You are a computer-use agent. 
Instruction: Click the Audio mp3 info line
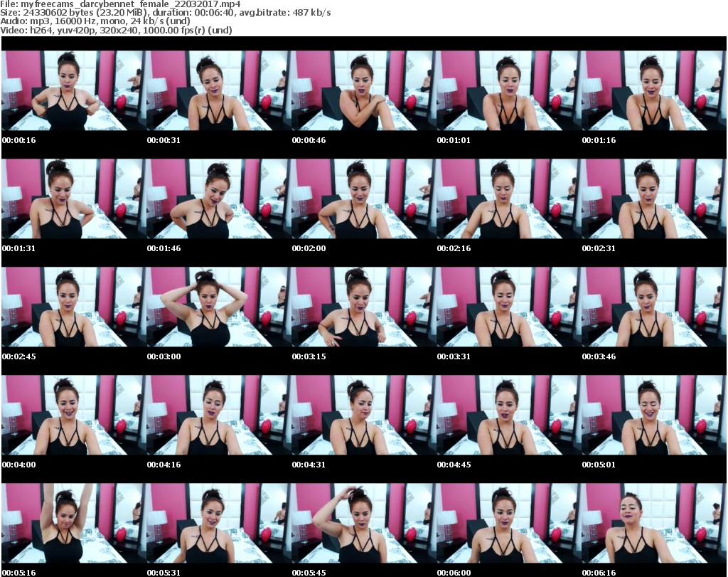[x=95, y=21]
